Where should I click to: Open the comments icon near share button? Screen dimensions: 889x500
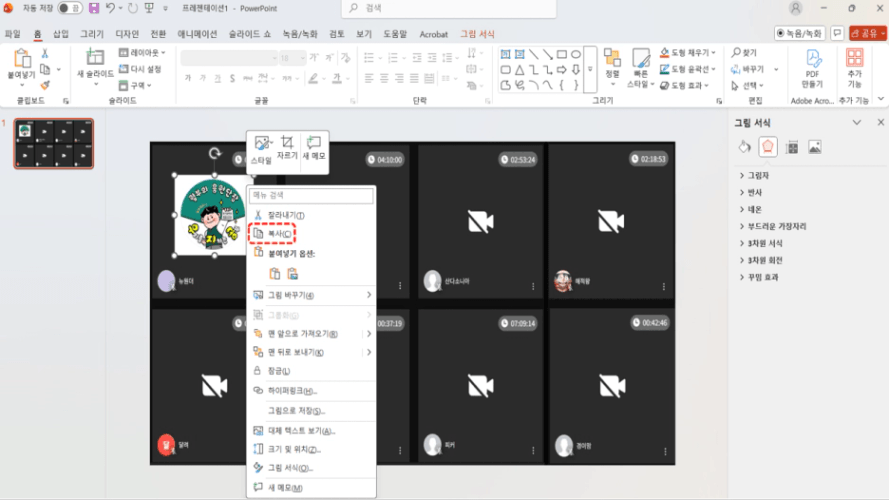tap(837, 33)
